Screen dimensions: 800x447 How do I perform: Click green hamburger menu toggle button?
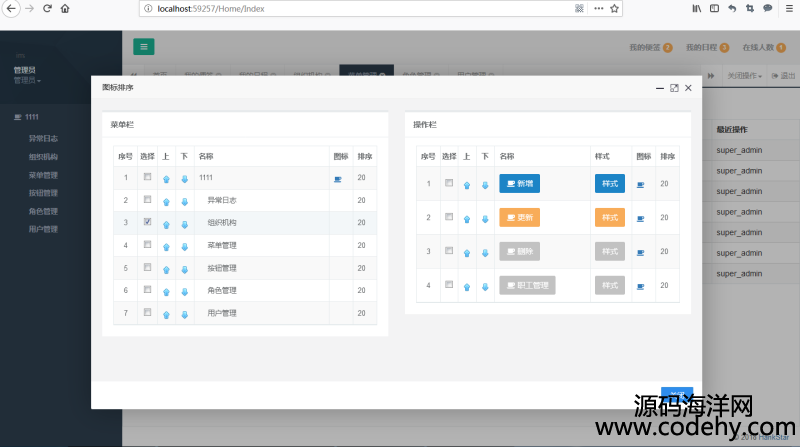point(144,46)
